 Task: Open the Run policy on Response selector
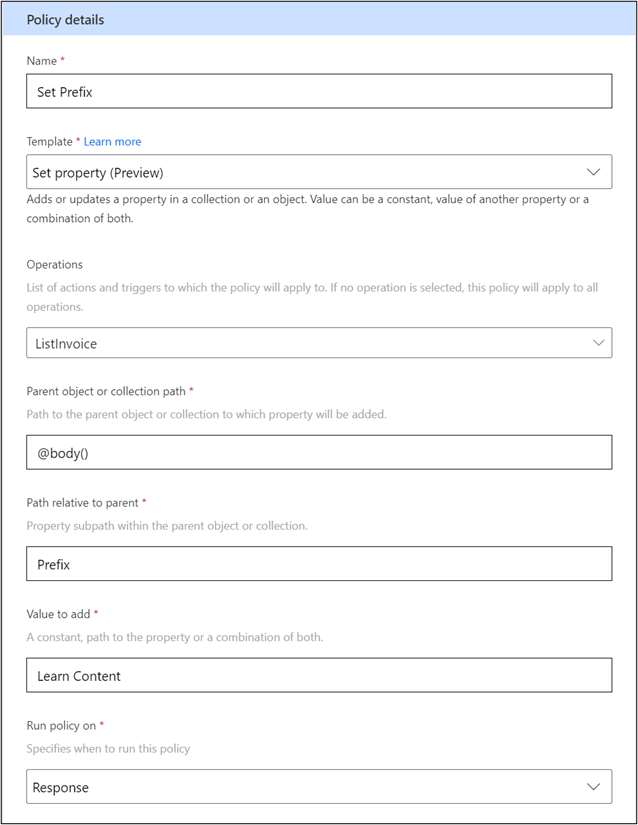click(319, 787)
